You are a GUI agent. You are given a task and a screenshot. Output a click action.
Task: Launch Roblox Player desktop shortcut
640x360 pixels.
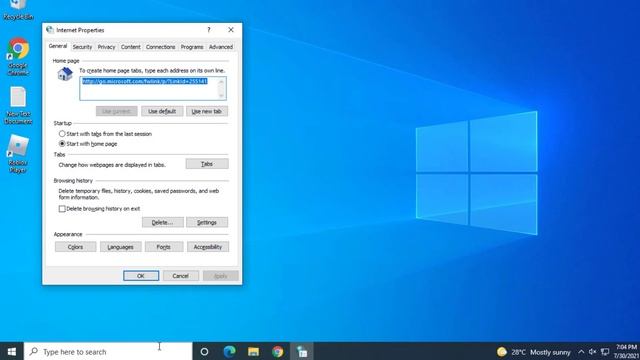click(x=18, y=153)
